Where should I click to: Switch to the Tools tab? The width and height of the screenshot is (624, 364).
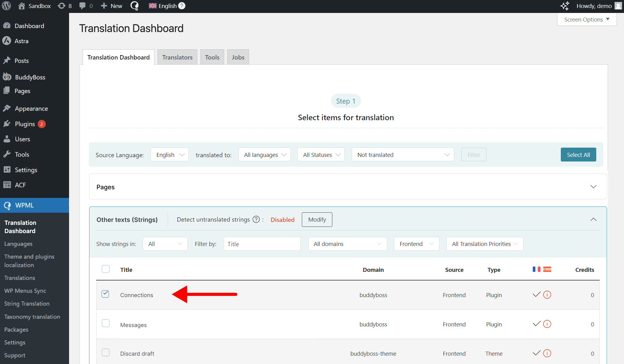pyautogui.click(x=212, y=57)
